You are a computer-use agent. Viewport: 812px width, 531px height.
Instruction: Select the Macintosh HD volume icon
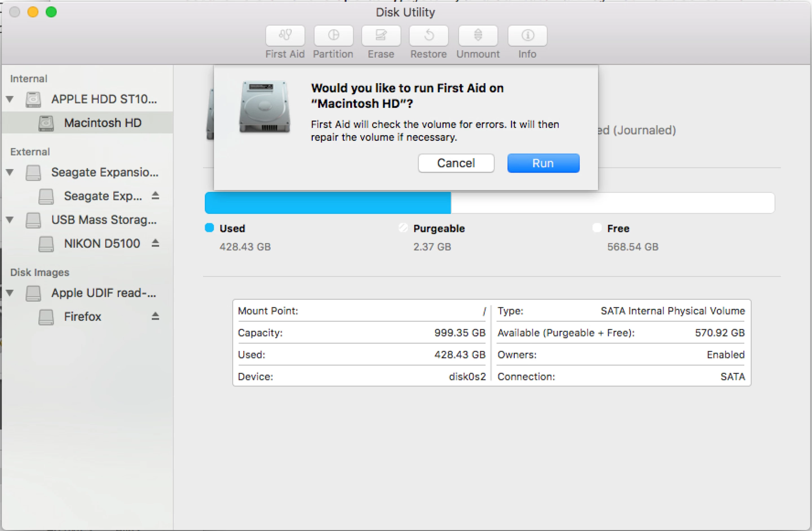click(46, 123)
